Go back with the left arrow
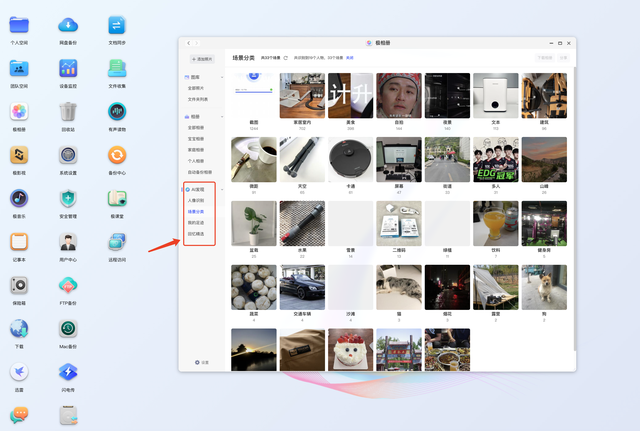The image size is (640, 431). pos(189,43)
